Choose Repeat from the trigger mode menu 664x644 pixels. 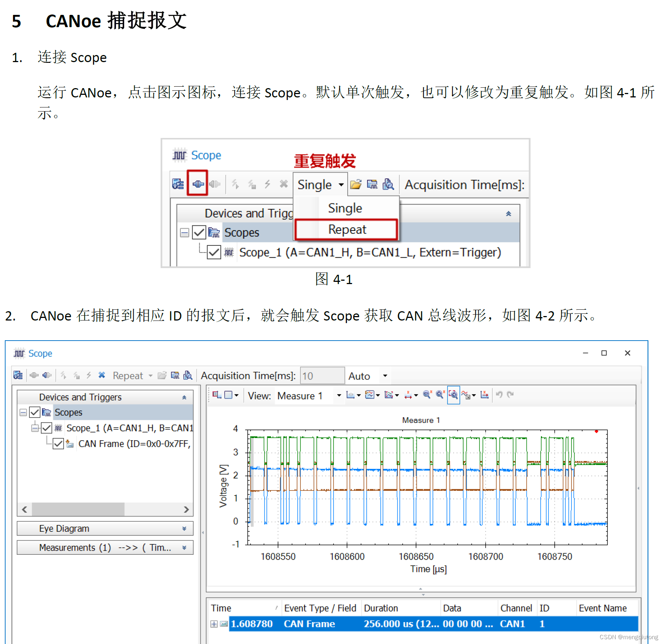[x=347, y=229]
